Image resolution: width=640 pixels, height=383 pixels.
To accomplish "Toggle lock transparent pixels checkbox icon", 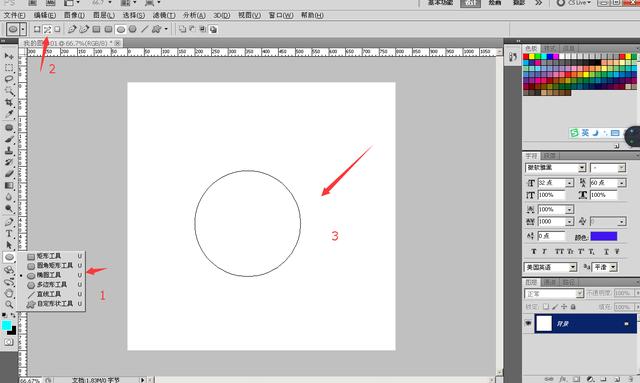I will click(546, 307).
